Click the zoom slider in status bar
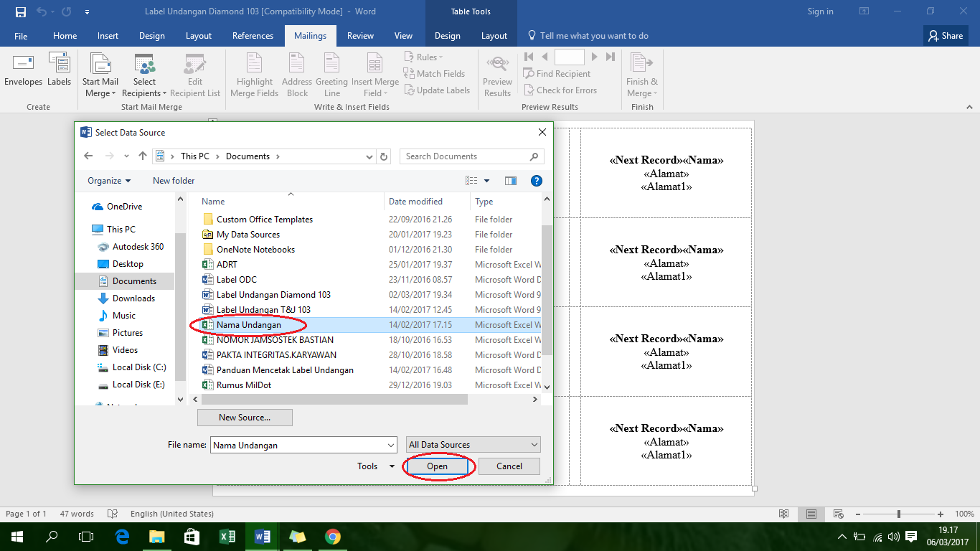This screenshot has height=551, width=980. (x=899, y=514)
